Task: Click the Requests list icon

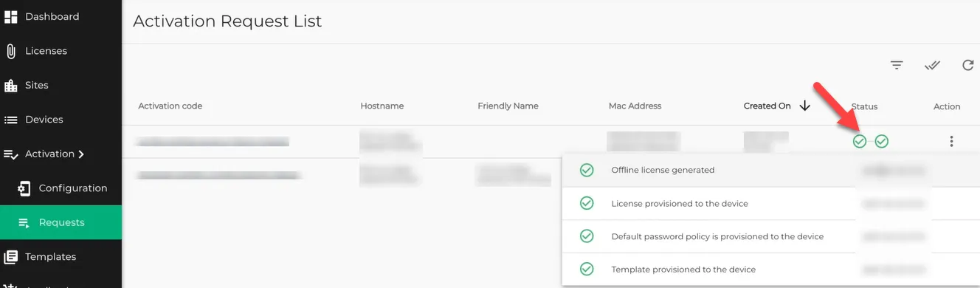Action: point(24,223)
